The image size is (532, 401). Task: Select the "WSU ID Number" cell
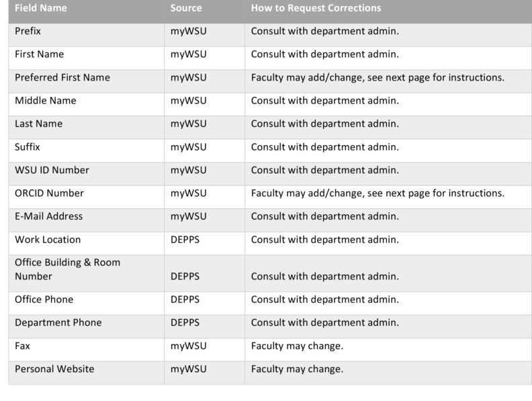[52, 170]
